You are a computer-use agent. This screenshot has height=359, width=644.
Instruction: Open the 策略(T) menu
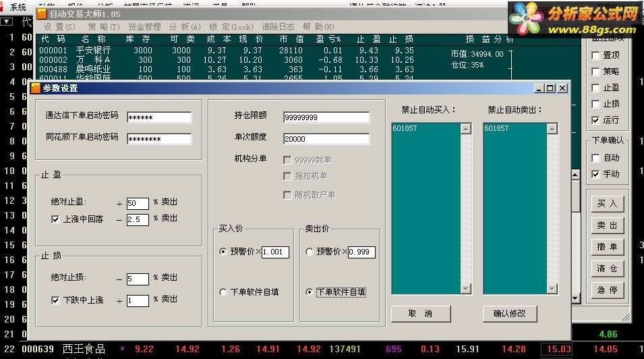pos(103,27)
